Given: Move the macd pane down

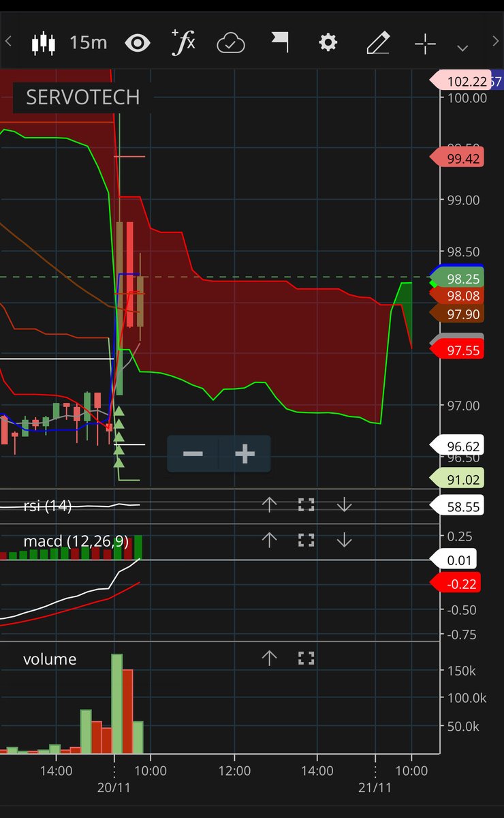Looking at the screenshot, I should pos(344,540).
